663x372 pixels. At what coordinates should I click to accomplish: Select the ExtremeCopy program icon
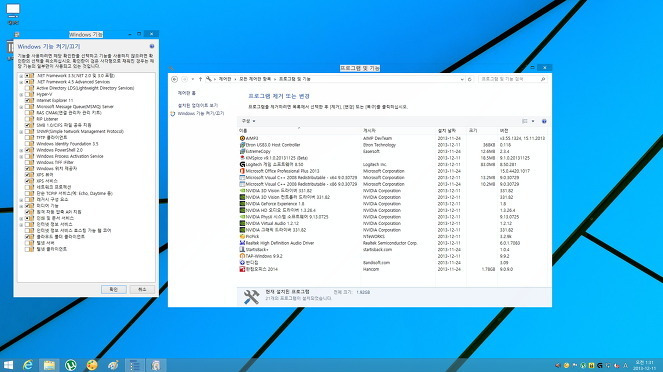pos(242,151)
